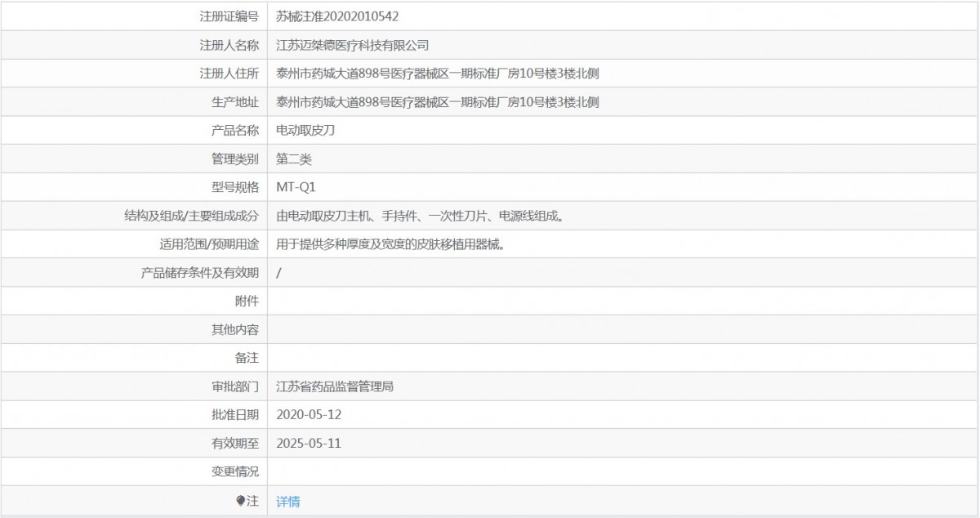Click the 变更情况 label
The width and height of the screenshot is (980, 518).
[x=235, y=472]
